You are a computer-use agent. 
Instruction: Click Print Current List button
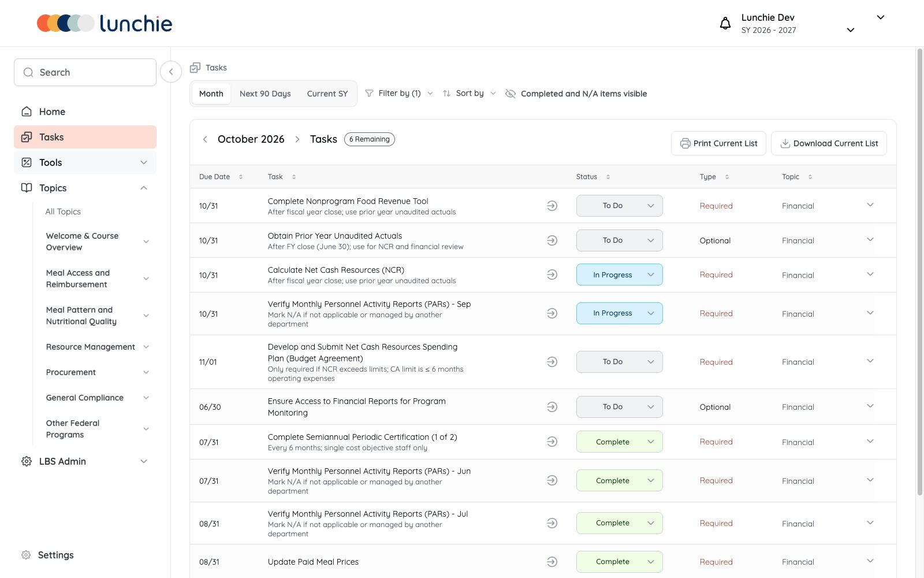tap(718, 143)
